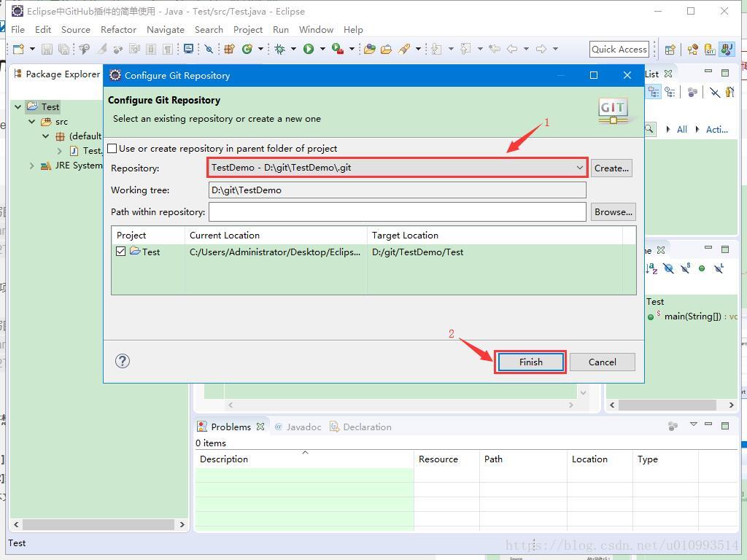Viewport: 747px width, 560px height.
Task: Click the Back navigation arrow icon
Action: [512, 49]
